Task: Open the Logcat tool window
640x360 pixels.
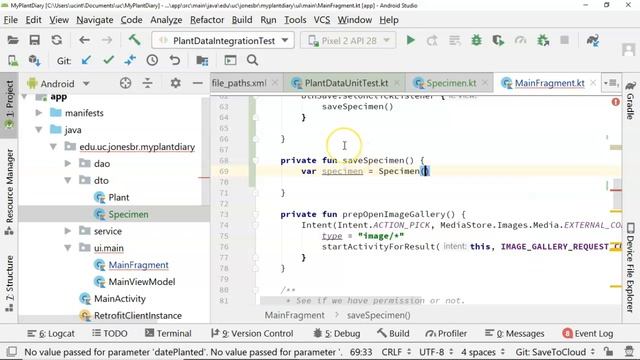Action: (x=51, y=333)
